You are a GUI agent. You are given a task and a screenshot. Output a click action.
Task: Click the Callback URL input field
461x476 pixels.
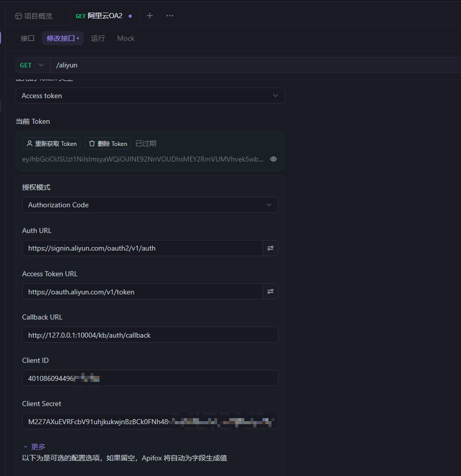click(x=150, y=335)
